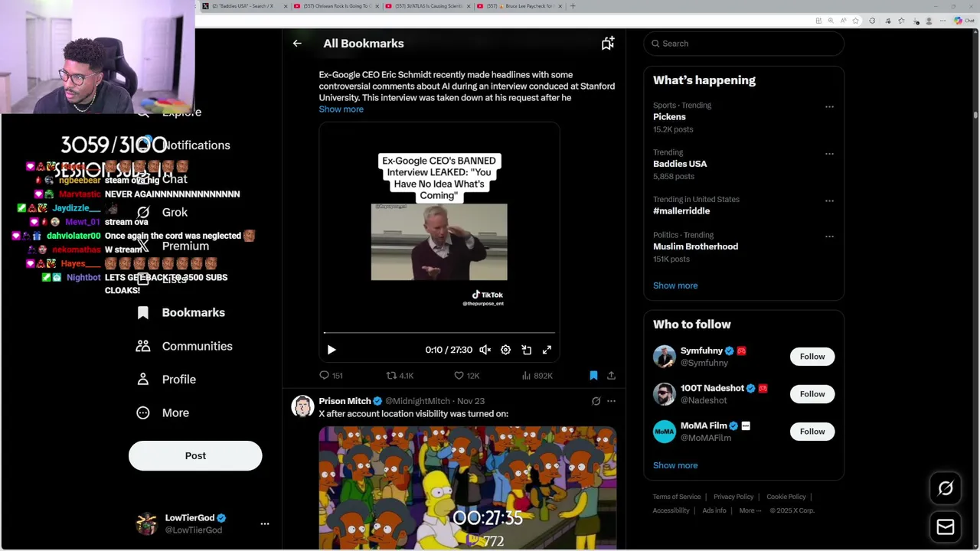Open the Cookie Policy link
This screenshot has height=551, width=980.
tap(786, 497)
